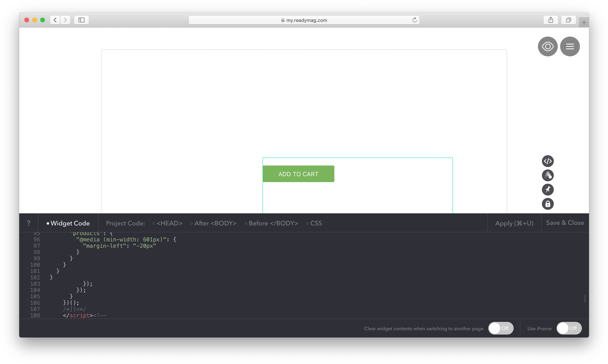Switch to the CSS code tab
Viewport: 608px width, 364px height.
pyautogui.click(x=314, y=223)
